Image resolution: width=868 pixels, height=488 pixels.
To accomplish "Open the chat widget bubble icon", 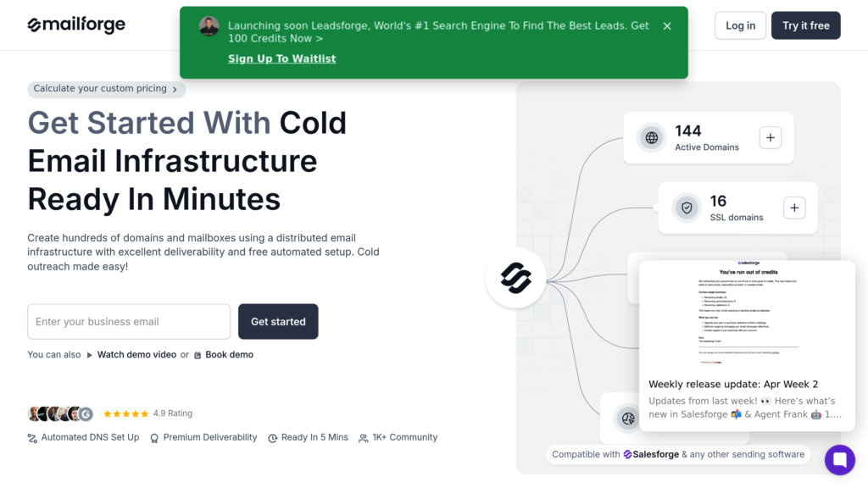I will pos(840,460).
